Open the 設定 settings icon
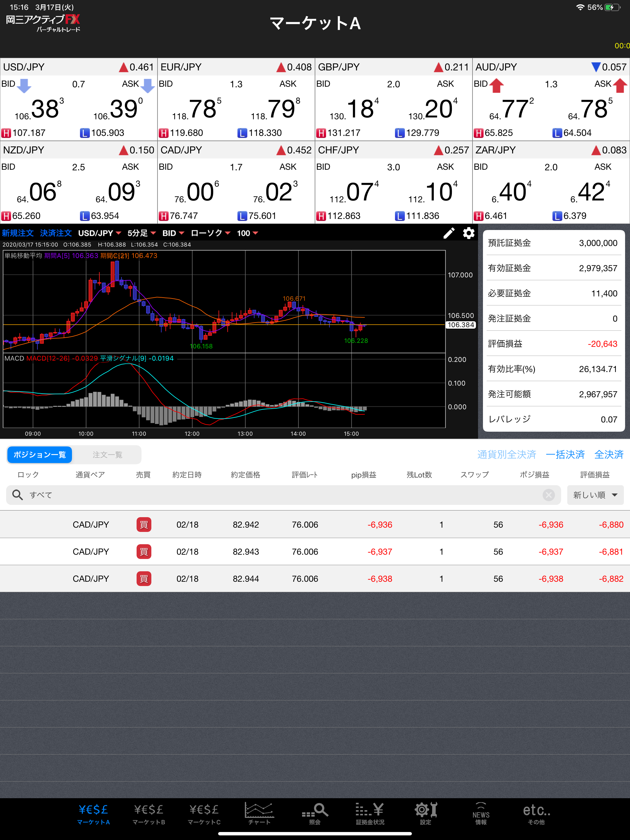The image size is (630, 840). (425, 814)
